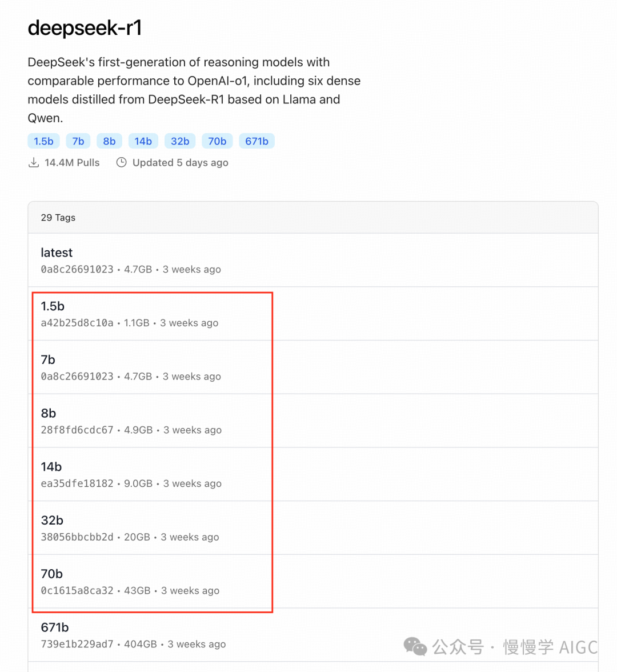Choose the 8b tag badge
617x672 pixels.
coord(109,141)
